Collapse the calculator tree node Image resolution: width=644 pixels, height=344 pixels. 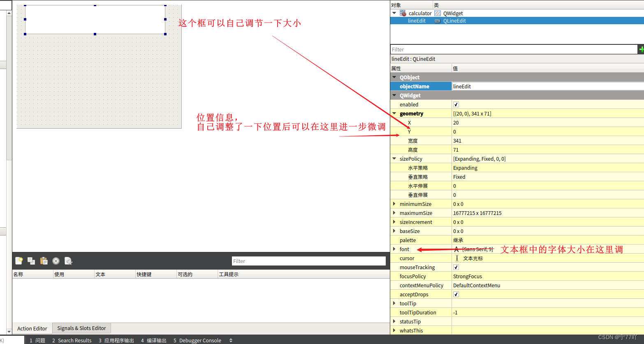click(x=394, y=13)
